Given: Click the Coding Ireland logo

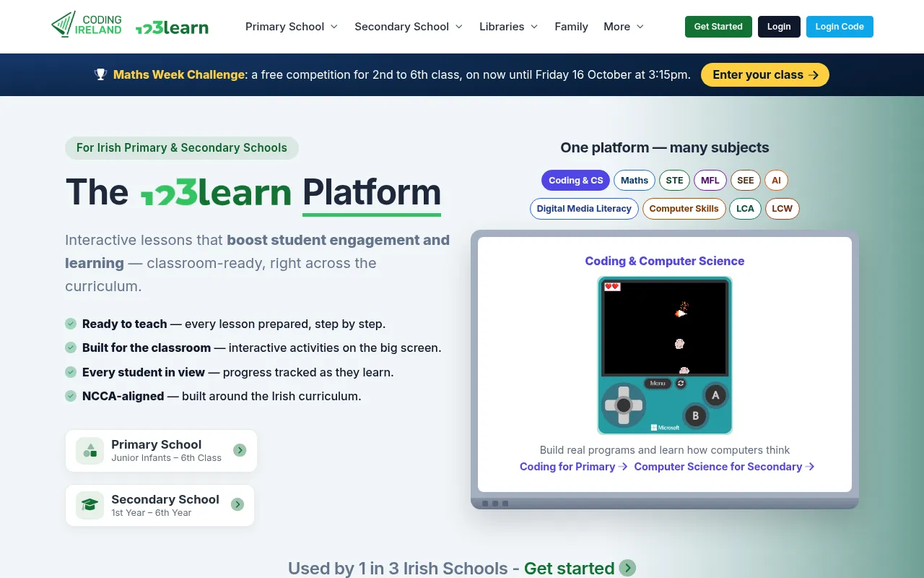Looking at the screenshot, I should pos(87,25).
